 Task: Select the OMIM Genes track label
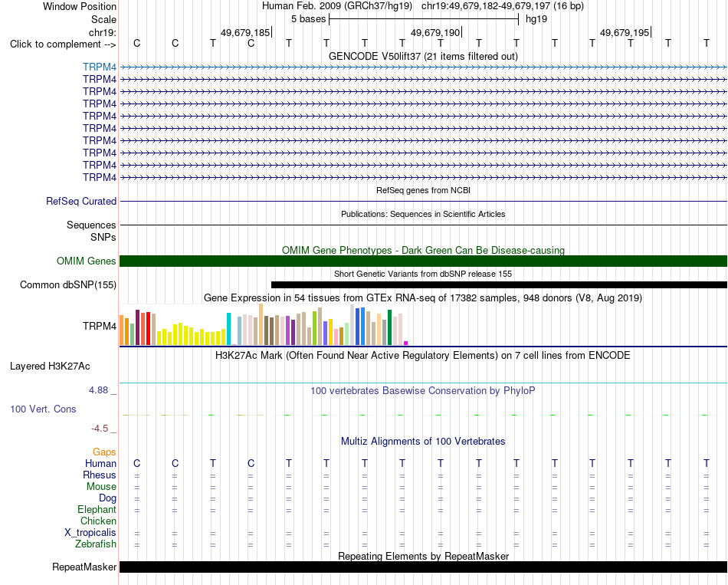(87, 261)
